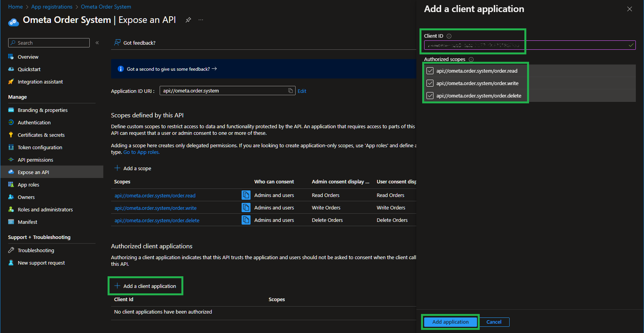This screenshot has height=333, width=644.
Task: Click the Client ID input field
Action: click(x=530, y=45)
